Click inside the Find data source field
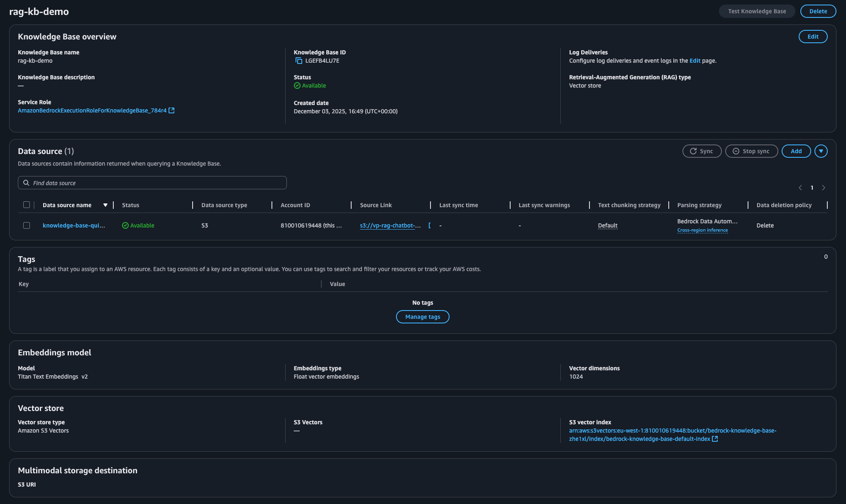The height and width of the screenshot is (504, 846). tap(125, 183)
